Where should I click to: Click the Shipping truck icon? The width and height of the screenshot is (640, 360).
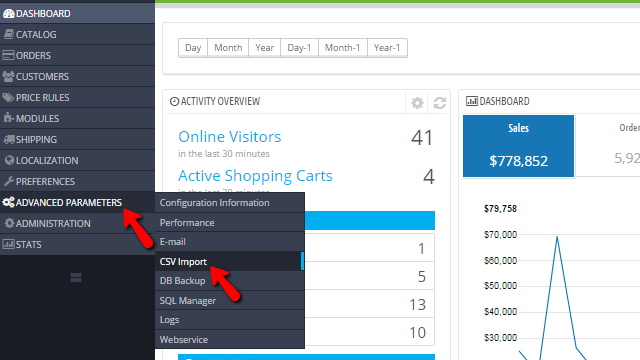point(9,140)
